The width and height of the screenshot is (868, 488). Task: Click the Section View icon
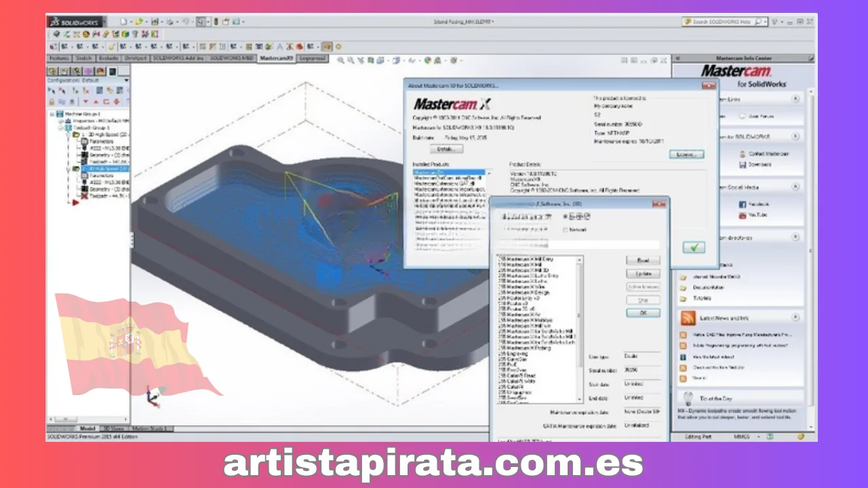[x=371, y=60]
